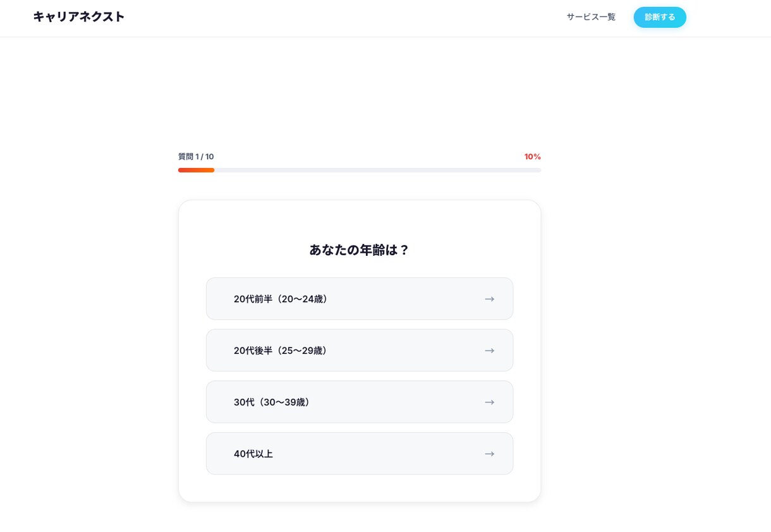The height and width of the screenshot is (532, 771).
Task: Click the arrow icon on 40代以上 row
Action: pos(490,454)
